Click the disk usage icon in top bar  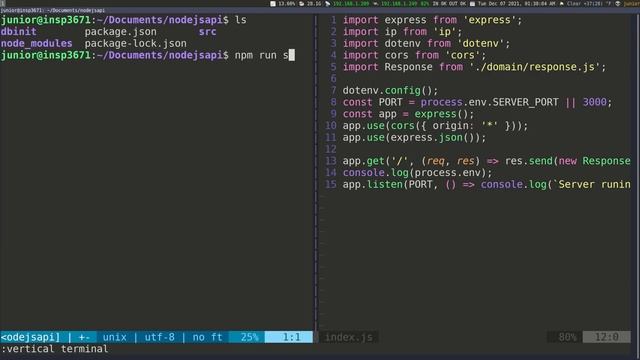(302, 4)
